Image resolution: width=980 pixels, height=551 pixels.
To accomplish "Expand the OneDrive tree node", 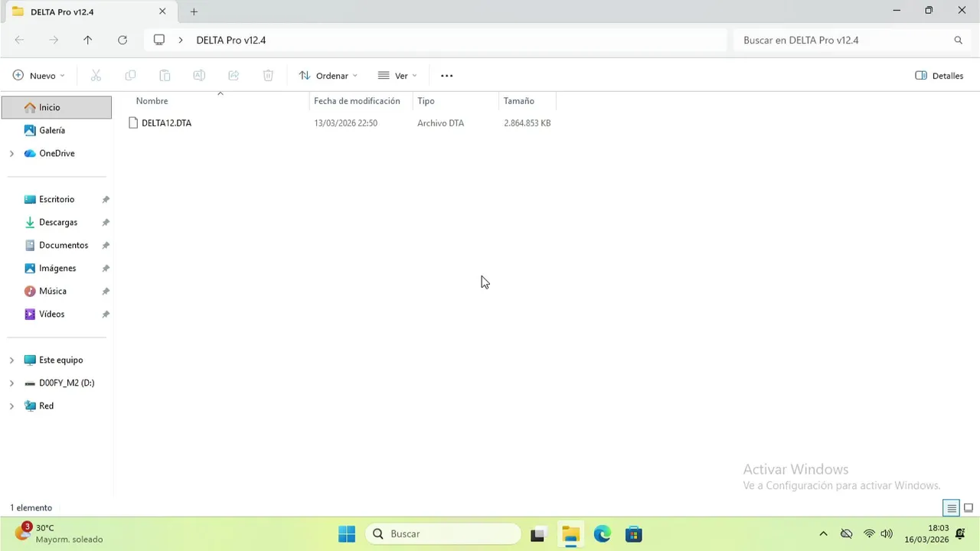I will point(11,153).
